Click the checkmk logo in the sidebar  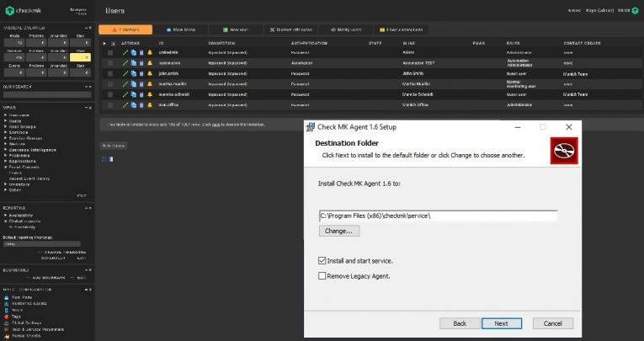point(24,11)
